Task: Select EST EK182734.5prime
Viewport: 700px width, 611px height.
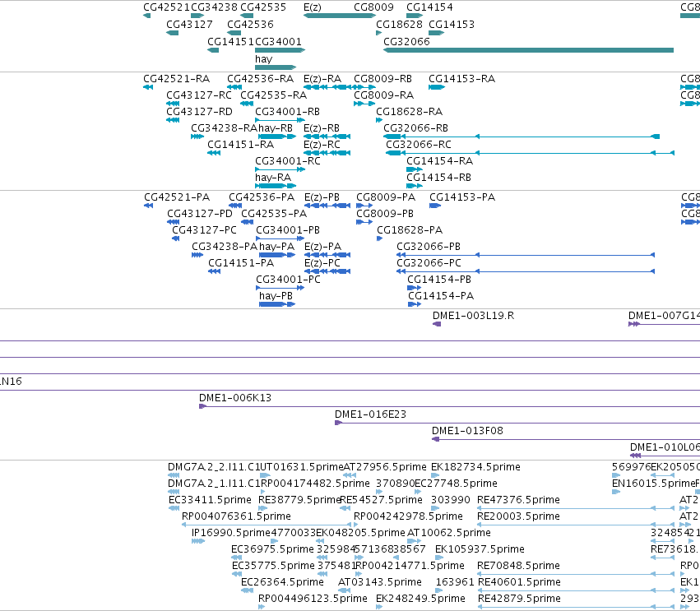Action: point(475,467)
